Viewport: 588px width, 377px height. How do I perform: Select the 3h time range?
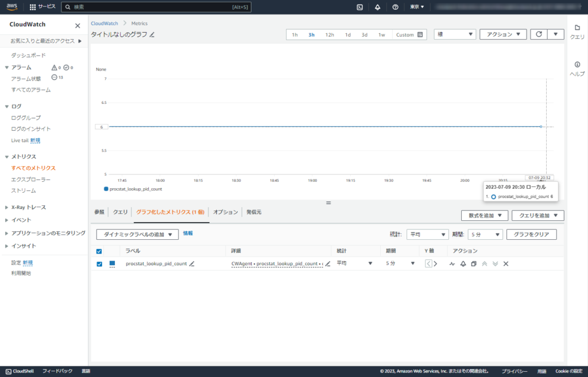[x=311, y=34]
